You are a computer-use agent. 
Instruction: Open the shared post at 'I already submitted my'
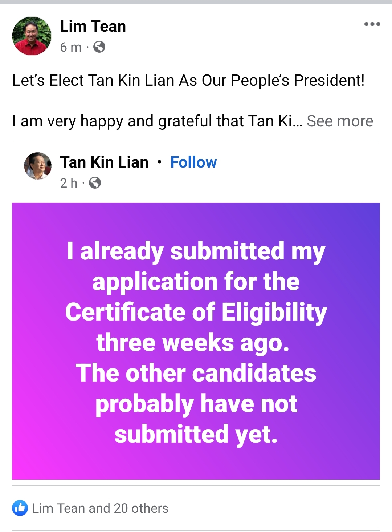click(x=196, y=251)
